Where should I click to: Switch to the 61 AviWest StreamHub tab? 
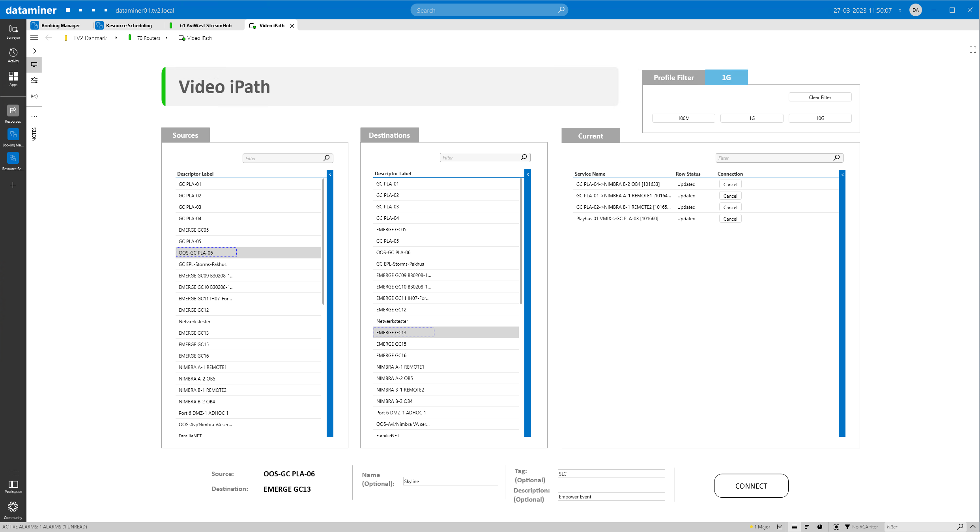[x=205, y=26]
